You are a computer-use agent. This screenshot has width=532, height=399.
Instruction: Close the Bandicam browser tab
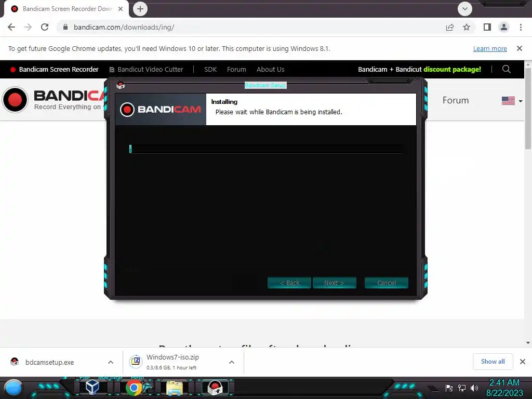click(121, 9)
